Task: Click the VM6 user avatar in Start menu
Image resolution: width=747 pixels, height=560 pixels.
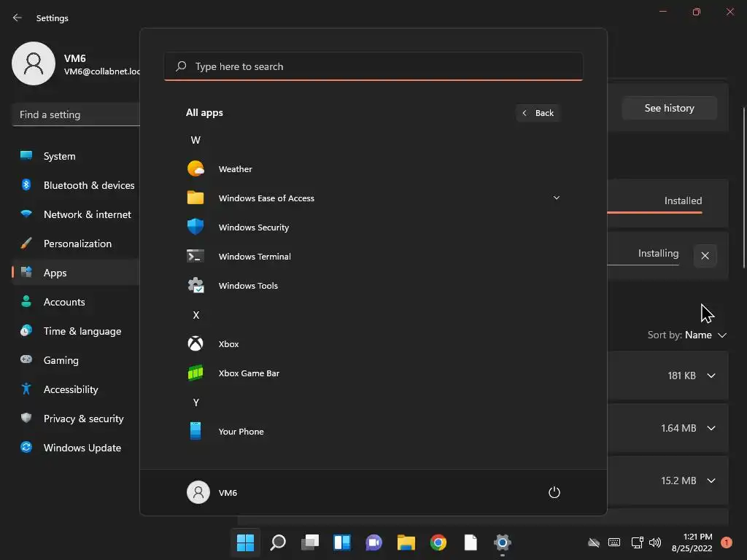Action: pos(198,492)
